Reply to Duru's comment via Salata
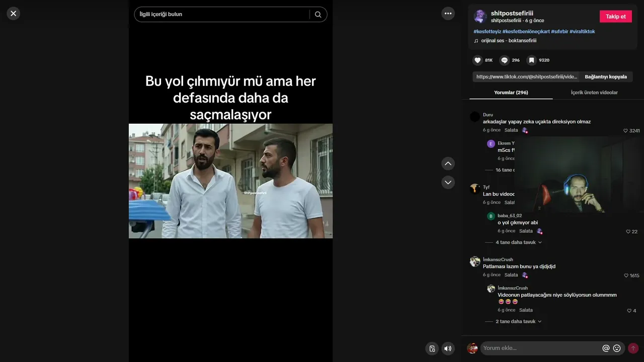 coord(511,130)
